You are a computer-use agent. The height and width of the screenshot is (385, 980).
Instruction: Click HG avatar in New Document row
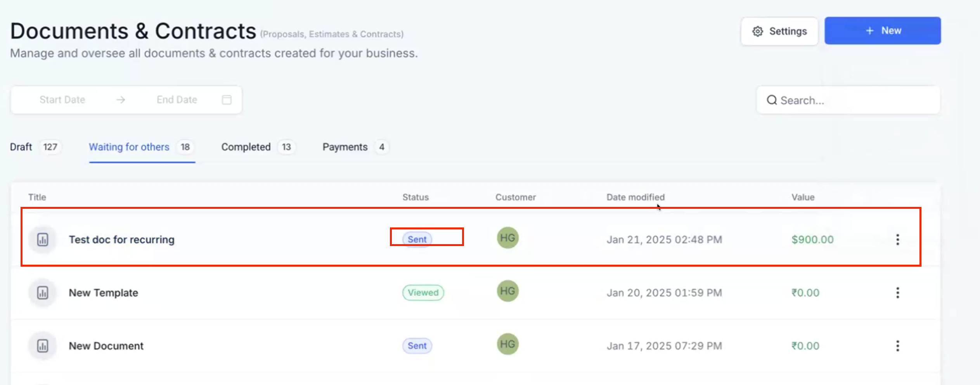point(507,344)
